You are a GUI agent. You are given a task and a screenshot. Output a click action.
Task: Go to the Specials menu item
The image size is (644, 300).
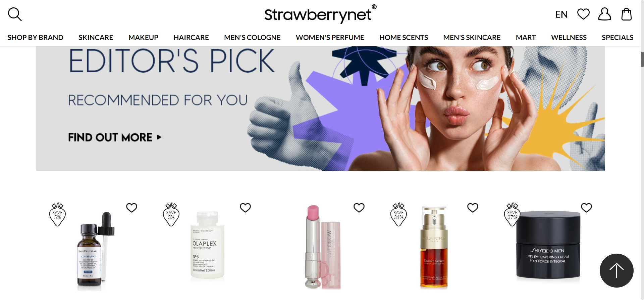618,37
